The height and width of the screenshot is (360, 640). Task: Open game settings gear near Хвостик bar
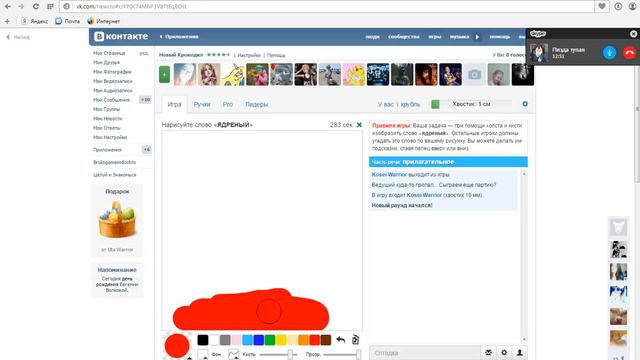525,104
